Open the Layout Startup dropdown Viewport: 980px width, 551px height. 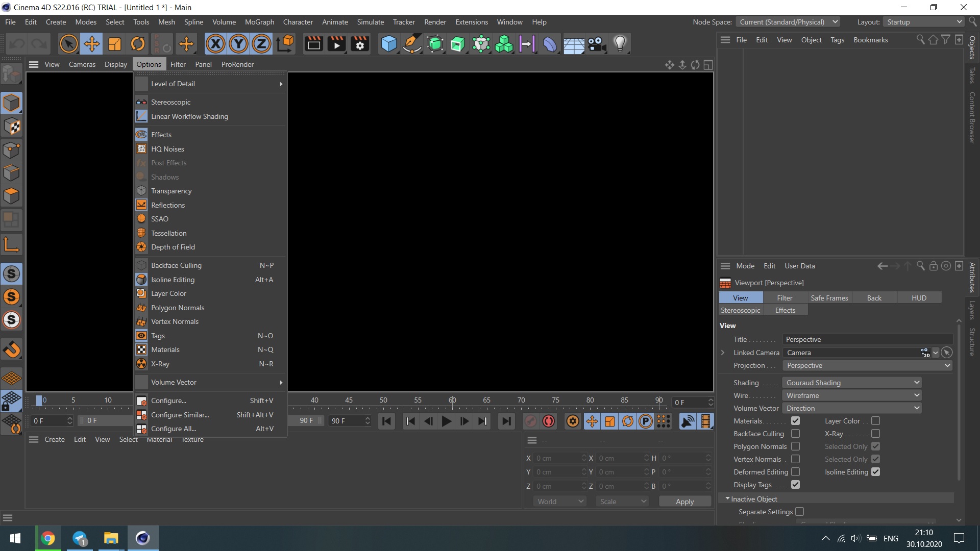(923, 22)
